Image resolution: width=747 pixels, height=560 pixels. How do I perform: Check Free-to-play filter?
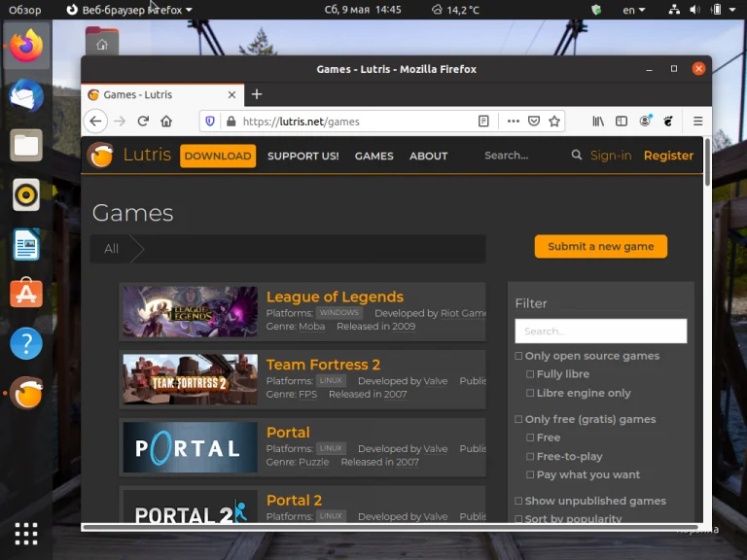(530, 457)
